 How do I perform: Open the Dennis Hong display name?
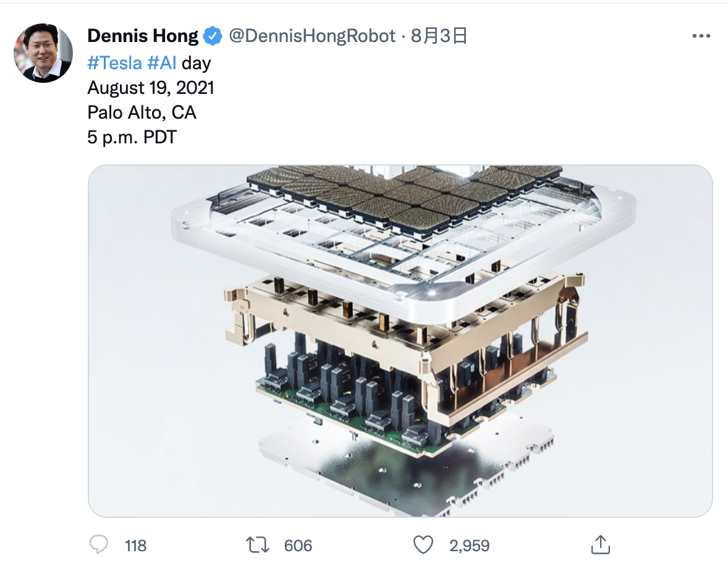[x=143, y=36]
